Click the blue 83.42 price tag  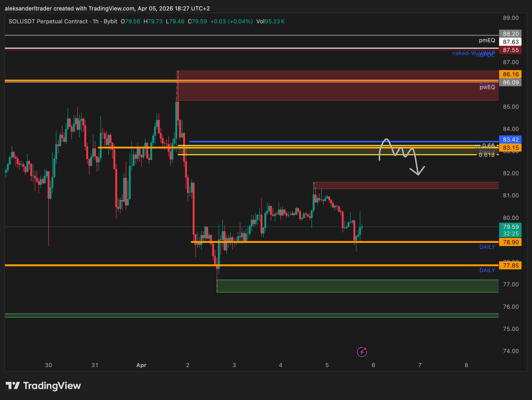pos(510,139)
